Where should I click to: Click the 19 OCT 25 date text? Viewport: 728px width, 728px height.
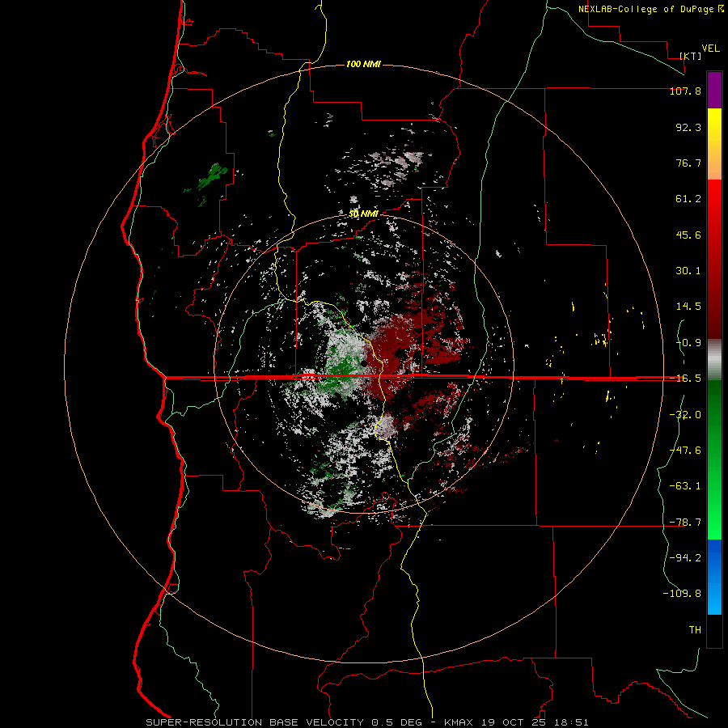coord(514,722)
